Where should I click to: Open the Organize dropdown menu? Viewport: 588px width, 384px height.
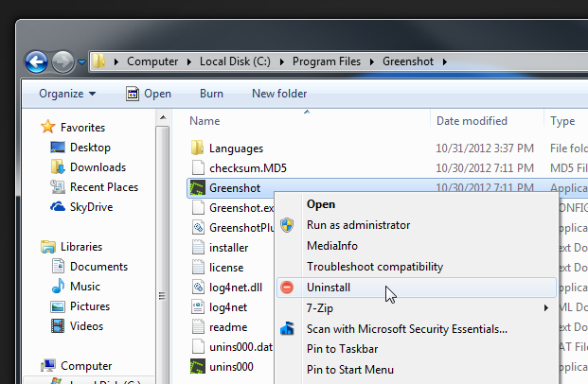[x=67, y=94]
